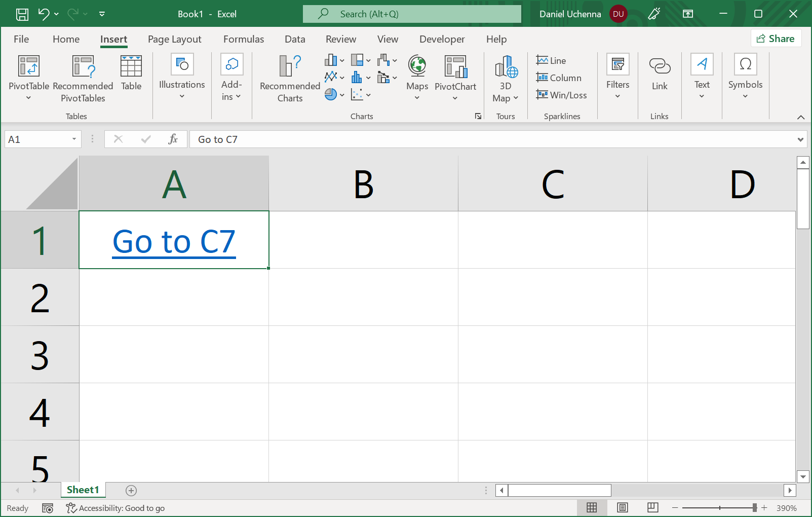Expand the formula bar
Viewport: 812px width, 517px height.
800,139
